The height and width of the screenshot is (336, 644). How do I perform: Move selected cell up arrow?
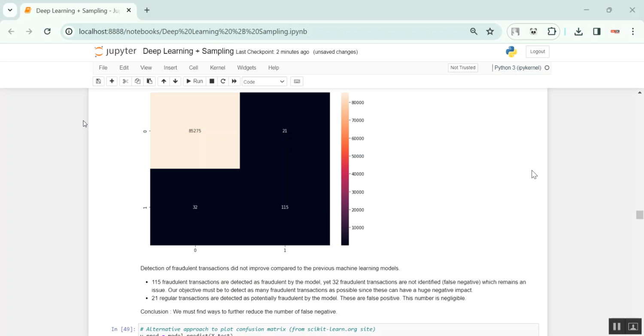(x=164, y=81)
